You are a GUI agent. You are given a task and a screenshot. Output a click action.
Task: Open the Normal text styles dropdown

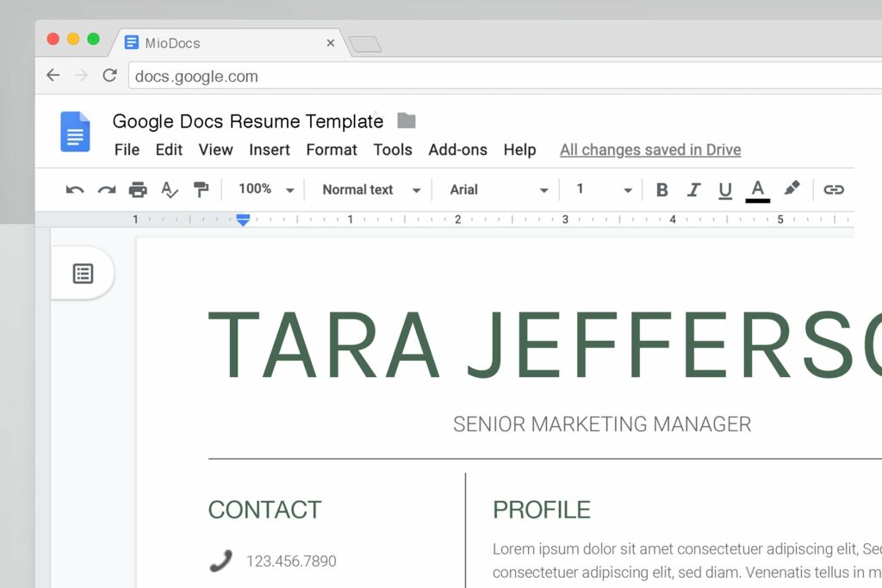coord(369,189)
